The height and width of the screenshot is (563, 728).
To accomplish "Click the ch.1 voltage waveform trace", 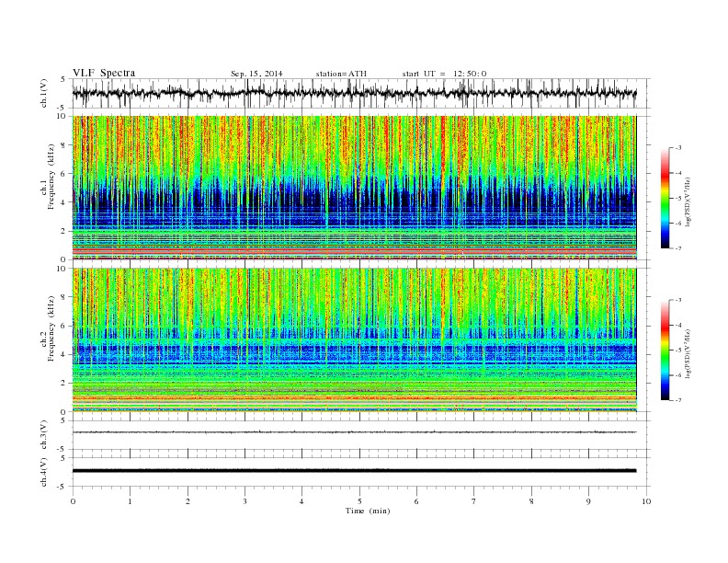I will click(354, 93).
